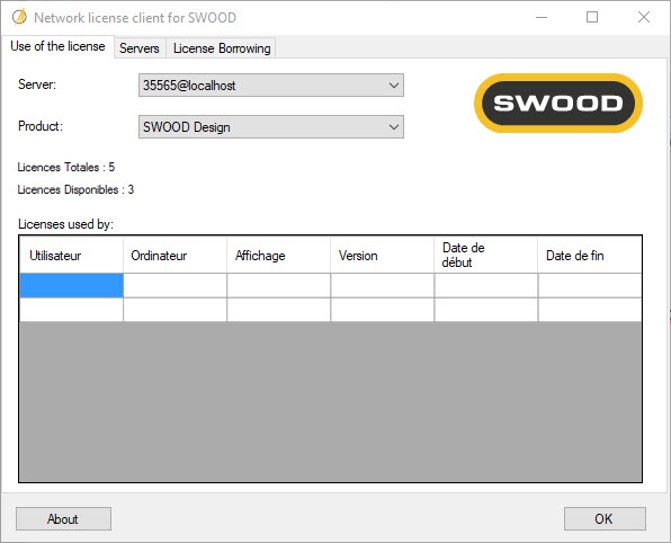Click the app icon in title bar
Viewport: 671px width, 543px height.
[18, 17]
